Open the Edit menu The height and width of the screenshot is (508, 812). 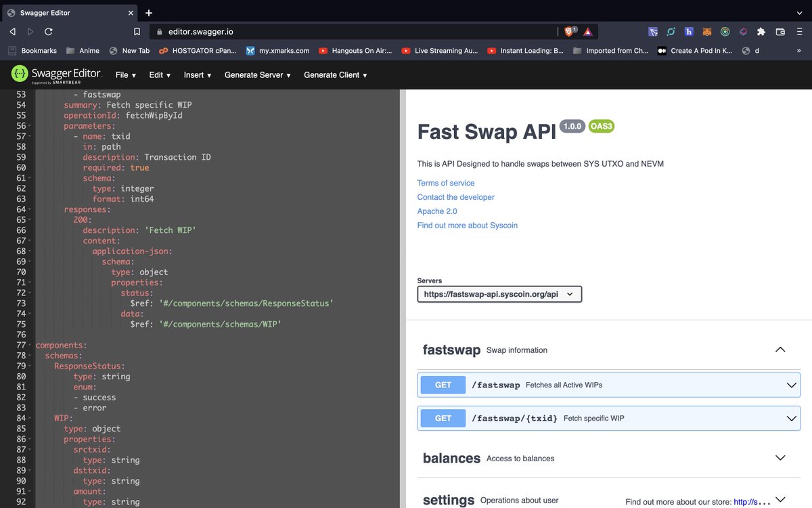(160, 75)
